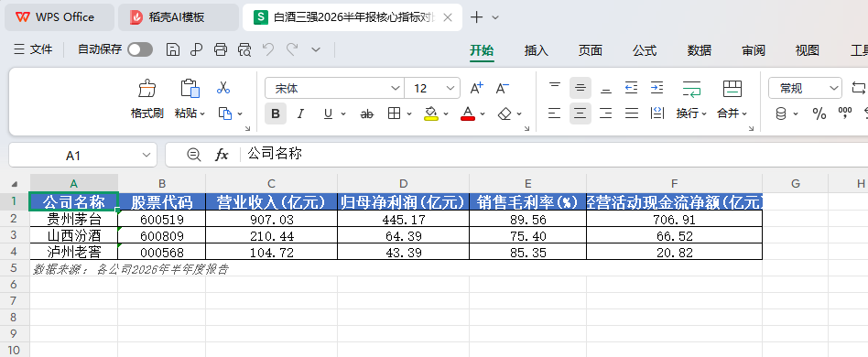Click the eraser clear-format icon
This screenshot has height=357, width=868.
point(505,114)
